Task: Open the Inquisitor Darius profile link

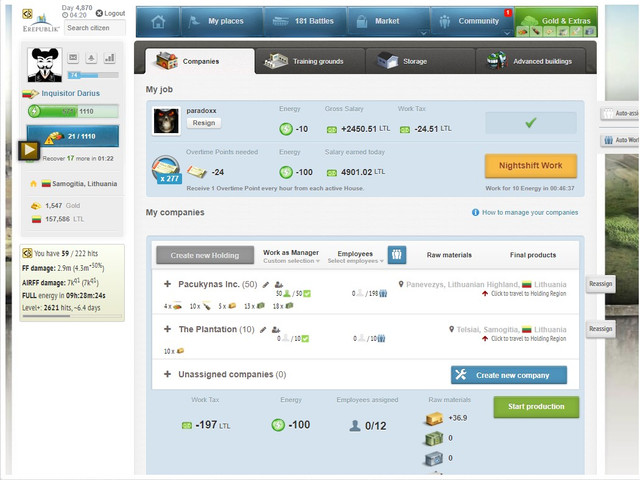Action: (x=70, y=93)
